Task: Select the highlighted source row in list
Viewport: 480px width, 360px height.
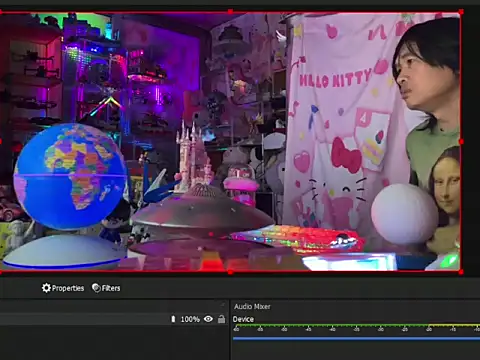Action: coord(113,319)
